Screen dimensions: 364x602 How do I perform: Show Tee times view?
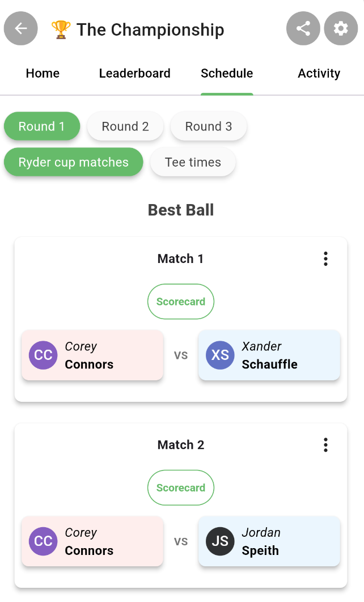[x=193, y=163]
